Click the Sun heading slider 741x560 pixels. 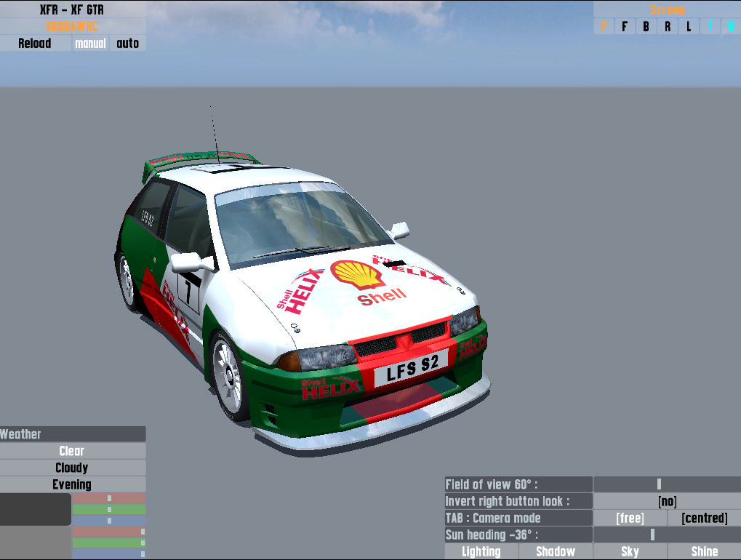(668, 535)
